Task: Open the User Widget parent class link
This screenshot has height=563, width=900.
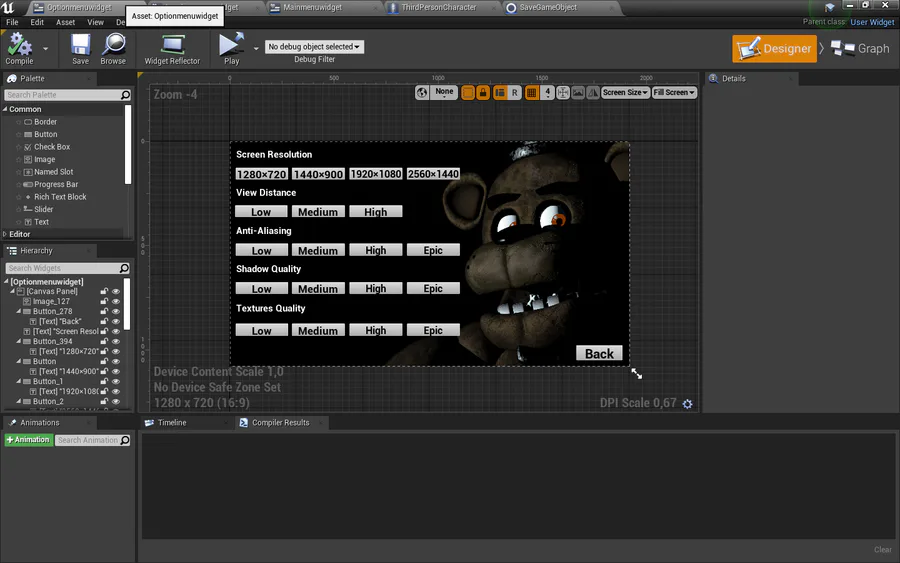Action: coord(872,22)
